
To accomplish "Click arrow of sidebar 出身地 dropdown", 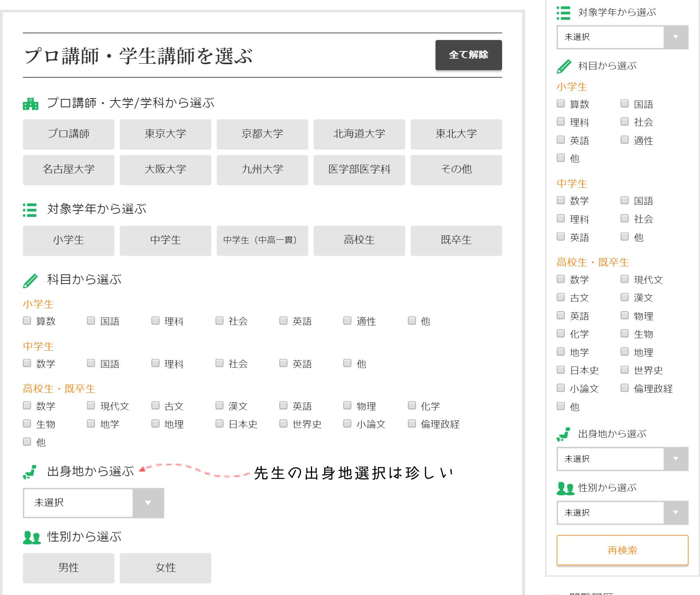I will (676, 459).
